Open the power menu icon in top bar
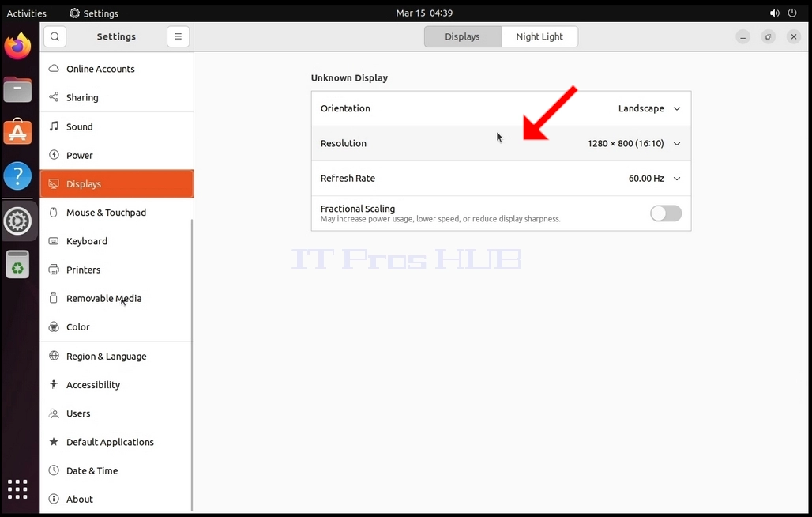The image size is (812, 517). click(792, 13)
